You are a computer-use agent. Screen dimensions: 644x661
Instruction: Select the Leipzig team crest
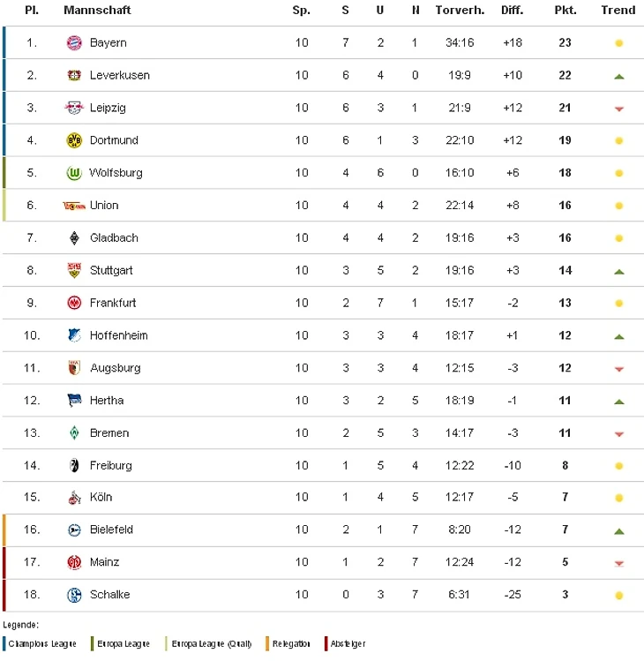click(x=74, y=108)
